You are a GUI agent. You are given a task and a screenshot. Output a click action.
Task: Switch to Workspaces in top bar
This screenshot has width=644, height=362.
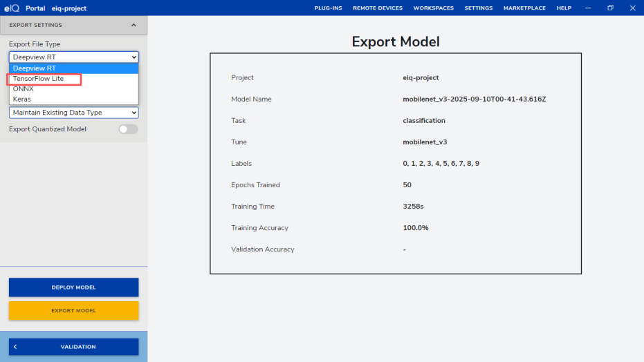pyautogui.click(x=433, y=8)
